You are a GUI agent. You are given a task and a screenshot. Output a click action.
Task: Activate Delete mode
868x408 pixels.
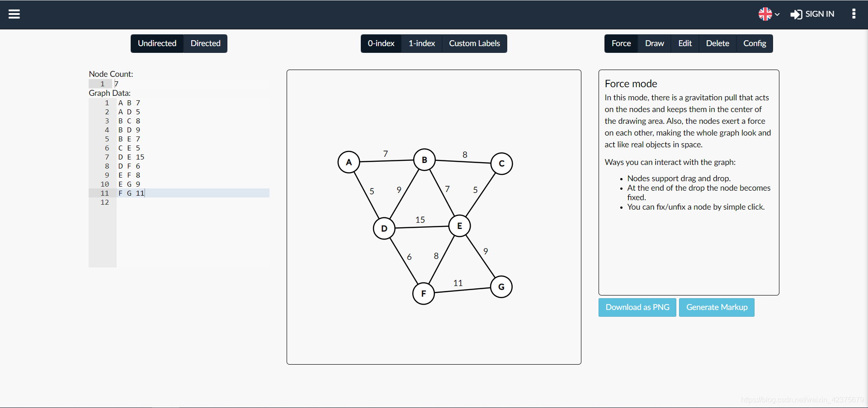[717, 43]
